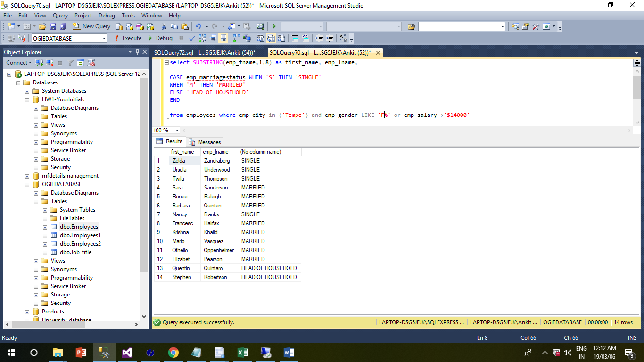Viewport: 644px width, 362px height.
Task: Toggle Include Client Statistics
Action: pos(247,38)
